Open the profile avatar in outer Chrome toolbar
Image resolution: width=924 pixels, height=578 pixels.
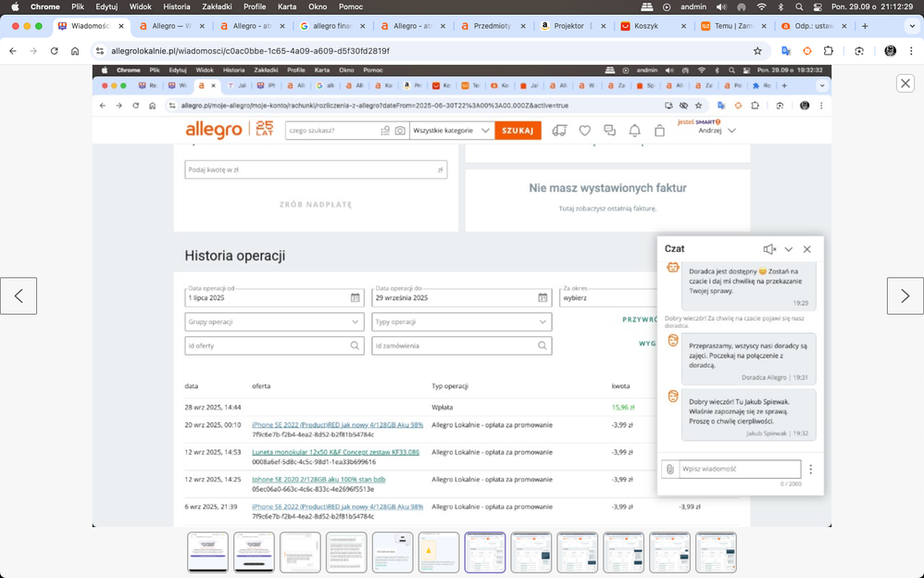pos(891,51)
